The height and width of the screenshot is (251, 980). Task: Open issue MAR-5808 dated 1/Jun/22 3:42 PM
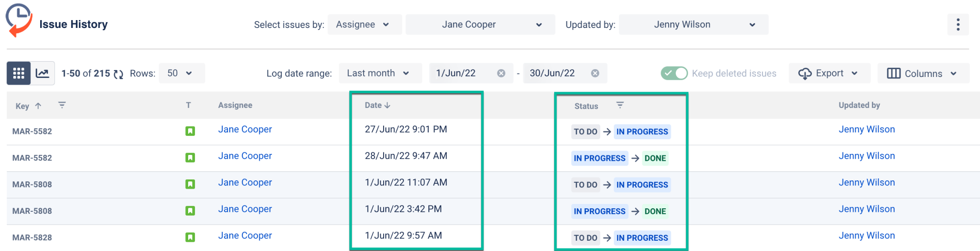click(x=32, y=210)
